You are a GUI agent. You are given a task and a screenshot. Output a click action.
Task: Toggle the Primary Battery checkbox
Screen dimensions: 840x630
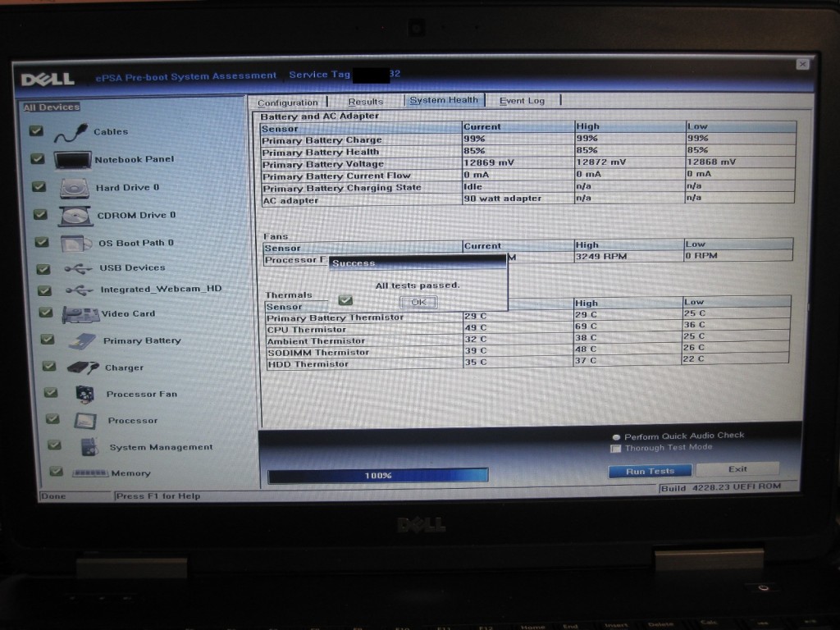click(48, 340)
